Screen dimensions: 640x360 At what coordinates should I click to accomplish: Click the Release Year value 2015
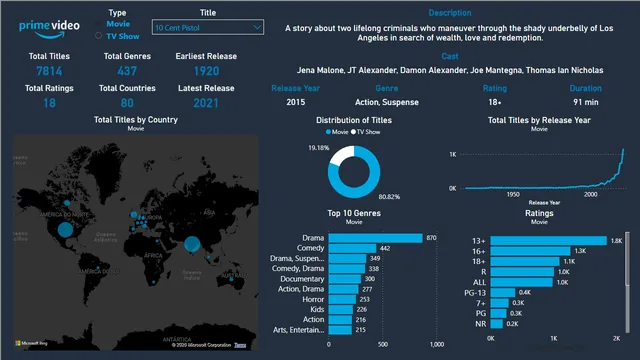pyautogui.click(x=296, y=102)
